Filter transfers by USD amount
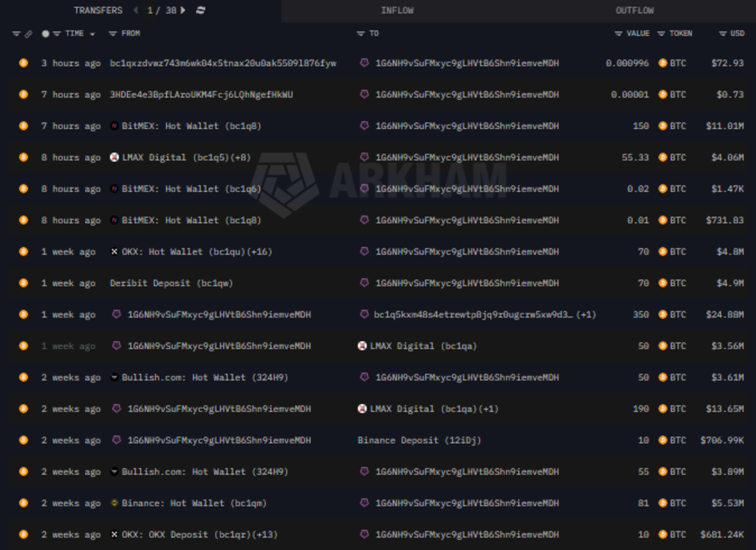756x550 pixels. pyautogui.click(x=722, y=34)
